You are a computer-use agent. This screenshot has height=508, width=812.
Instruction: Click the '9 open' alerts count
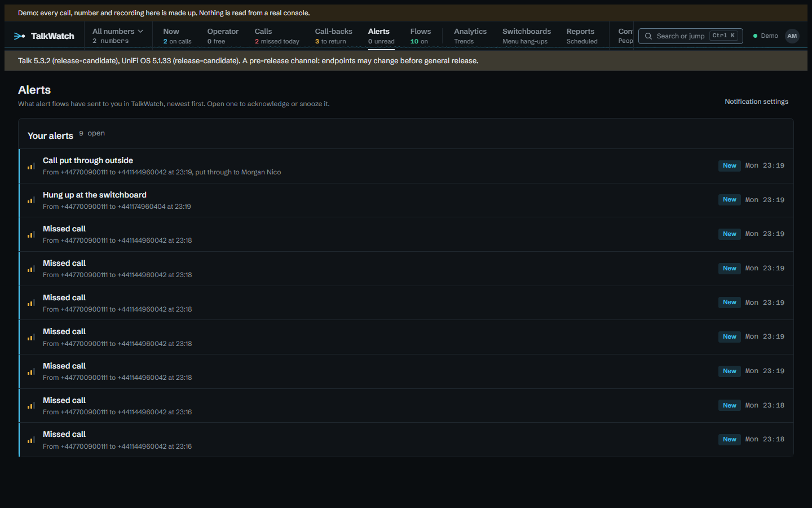[x=92, y=133]
